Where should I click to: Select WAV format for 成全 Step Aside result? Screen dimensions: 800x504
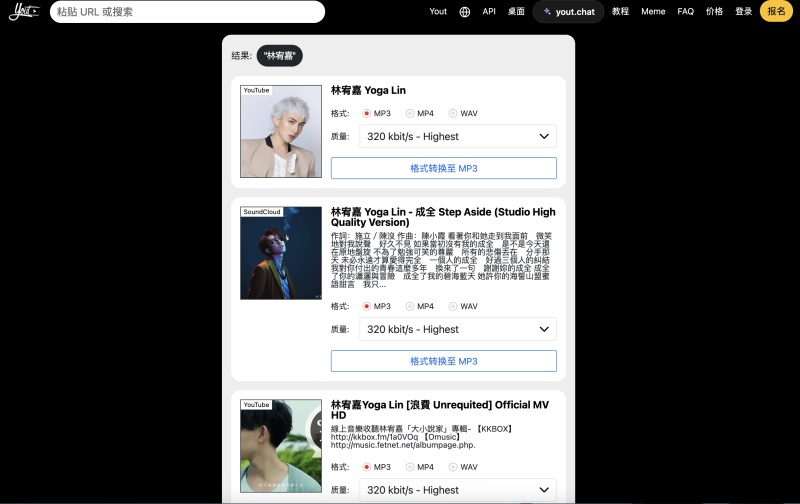(x=453, y=306)
